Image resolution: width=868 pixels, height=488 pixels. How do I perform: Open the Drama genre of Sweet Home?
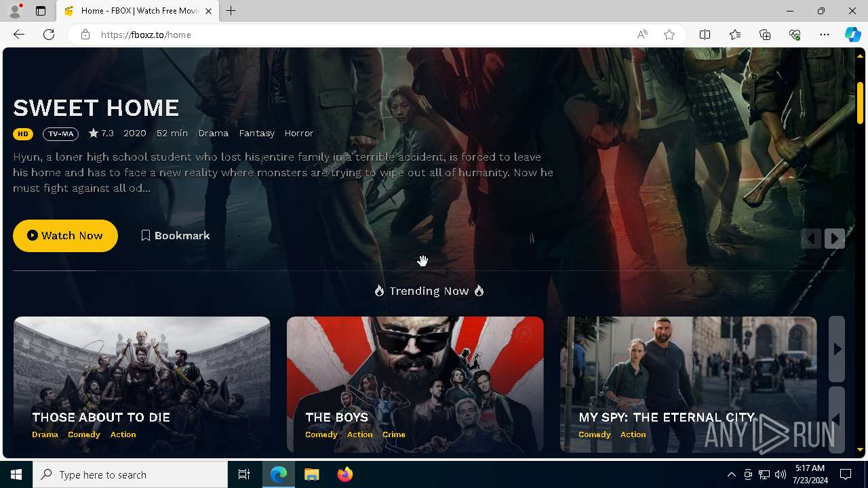pyautogui.click(x=214, y=134)
